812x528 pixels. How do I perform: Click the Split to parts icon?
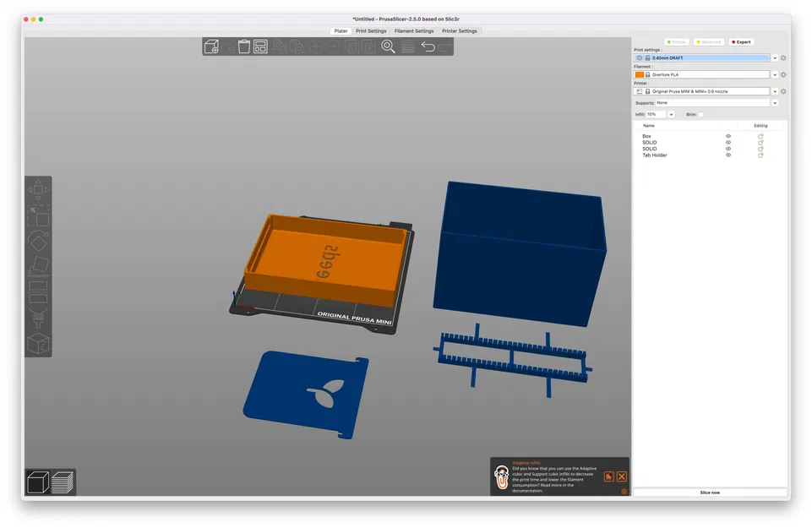click(369, 46)
